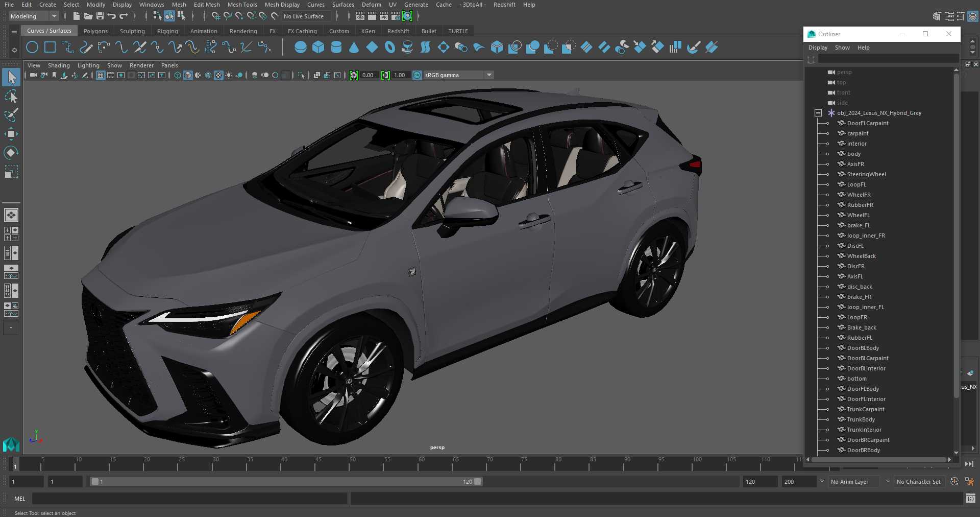
Task: Open the Modeling menu set dropdown
Action: coord(34,16)
